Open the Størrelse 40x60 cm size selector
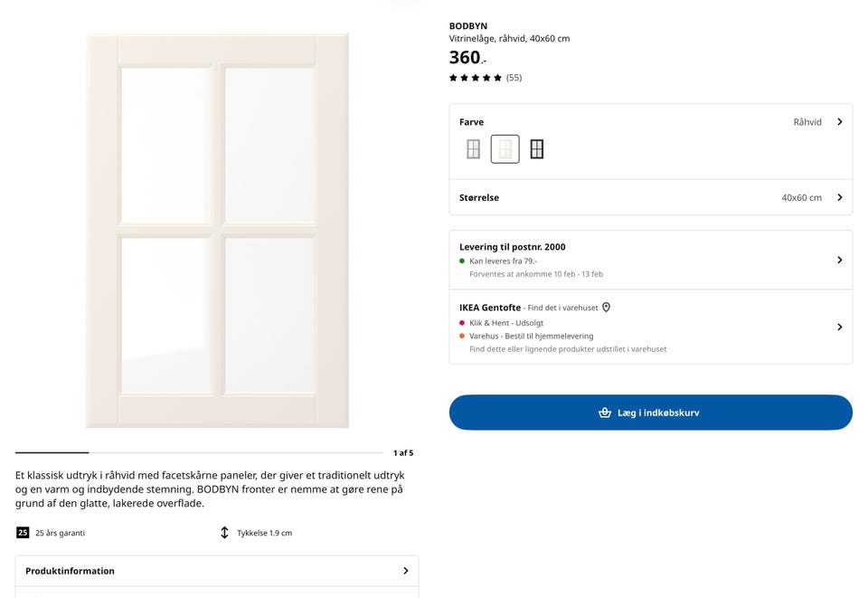This screenshot has width=868, height=598. [x=650, y=197]
